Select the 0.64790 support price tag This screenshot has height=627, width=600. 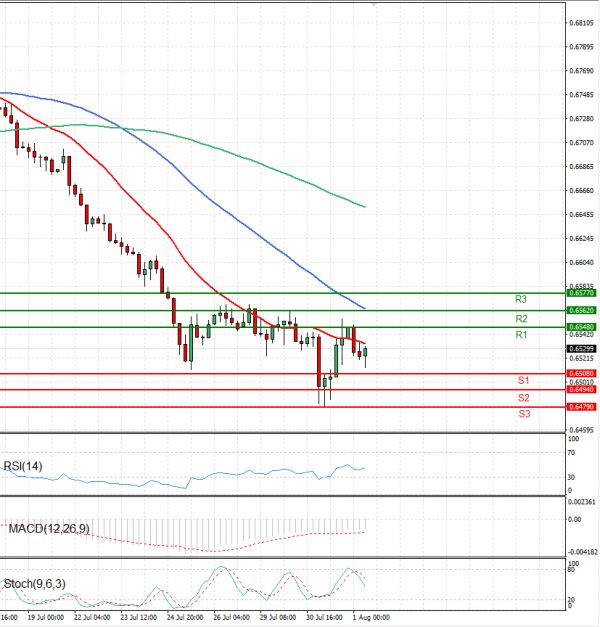[x=582, y=407]
